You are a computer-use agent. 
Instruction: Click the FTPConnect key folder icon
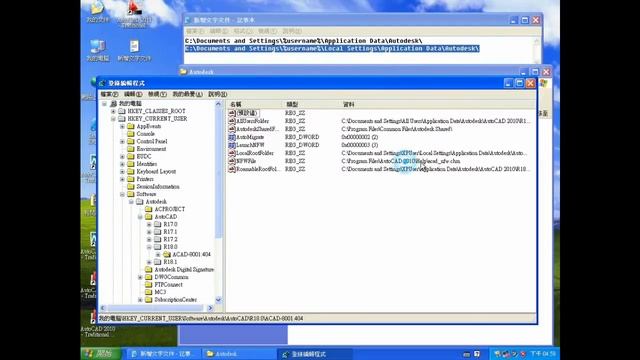[x=149, y=284]
